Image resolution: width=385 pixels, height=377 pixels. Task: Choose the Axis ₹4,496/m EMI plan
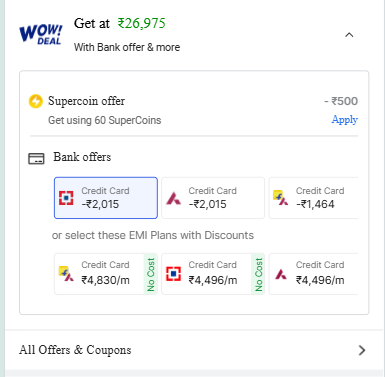coord(313,274)
